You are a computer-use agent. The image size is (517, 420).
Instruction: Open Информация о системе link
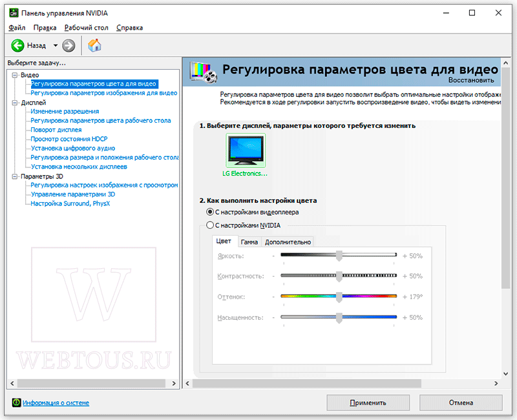[56, 403]
